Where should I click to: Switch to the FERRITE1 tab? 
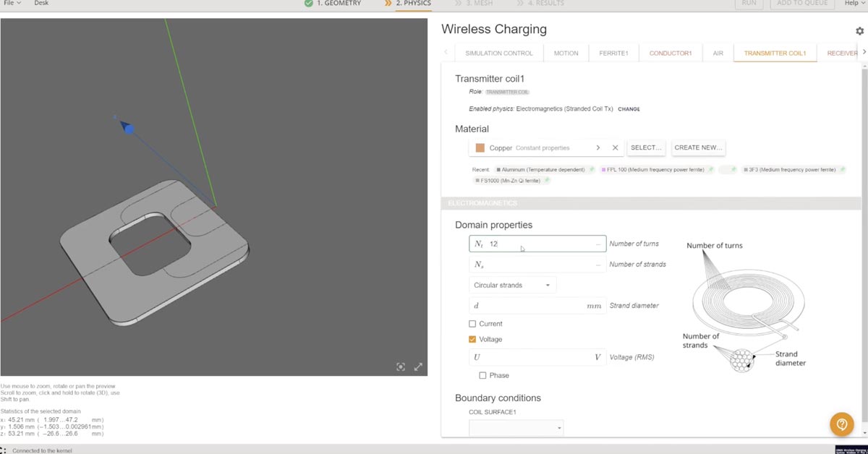pos(613,52)
